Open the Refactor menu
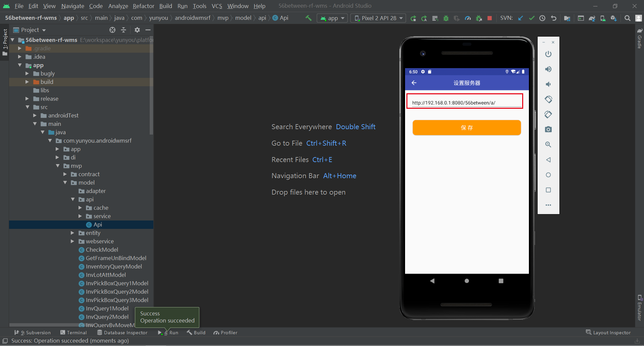The image size is (644, 346). (143, 6)
